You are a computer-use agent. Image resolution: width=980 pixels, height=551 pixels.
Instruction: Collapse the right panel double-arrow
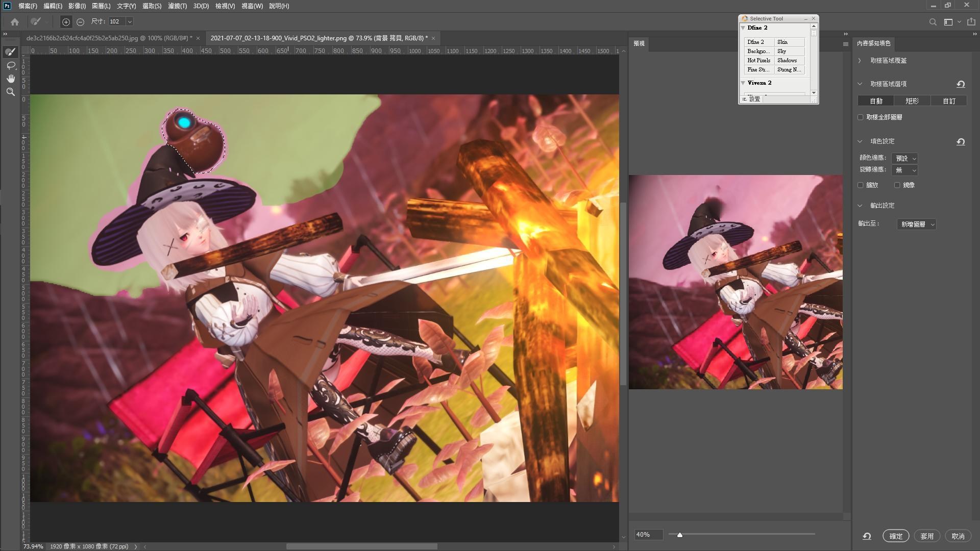tap(975, 34)
